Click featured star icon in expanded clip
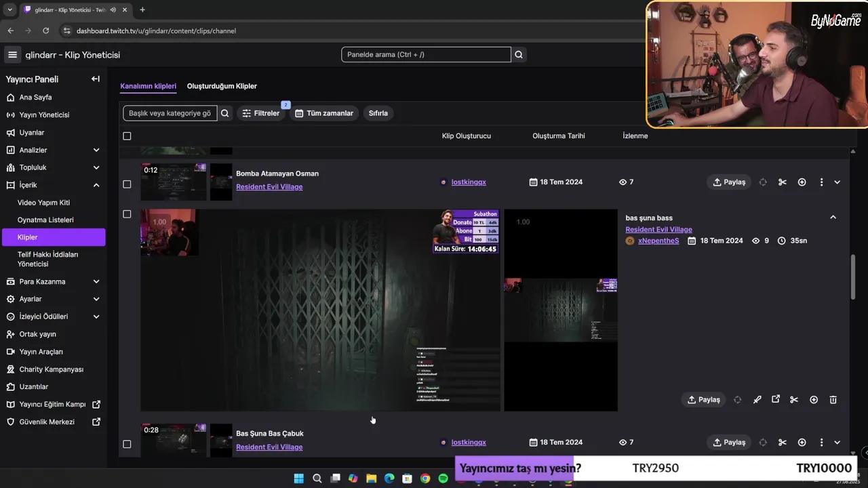Image resolution: width=868 pixels, height=488 pixels. tap(814, 400)
